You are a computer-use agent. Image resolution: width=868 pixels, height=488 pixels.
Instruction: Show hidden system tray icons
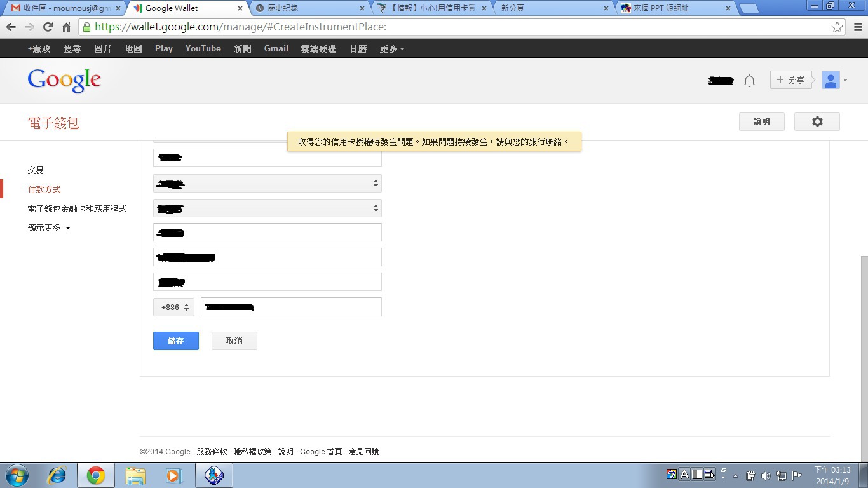tap(736, 476)
